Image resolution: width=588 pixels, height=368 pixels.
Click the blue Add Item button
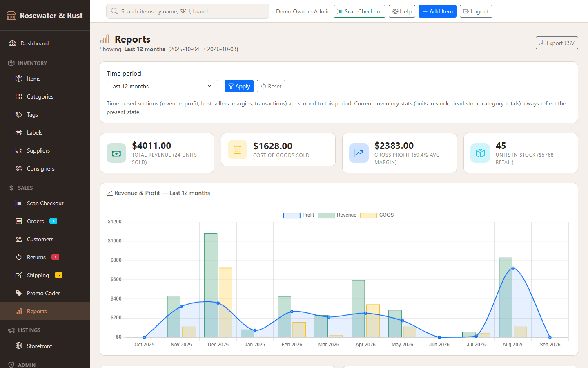click(437, 11)
